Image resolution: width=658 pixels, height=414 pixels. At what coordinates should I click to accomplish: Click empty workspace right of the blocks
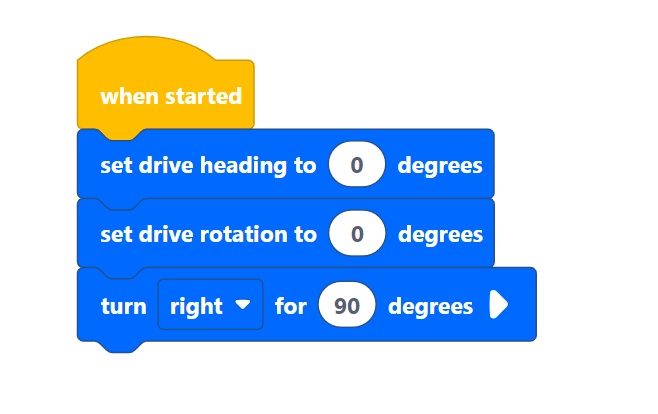590,200
